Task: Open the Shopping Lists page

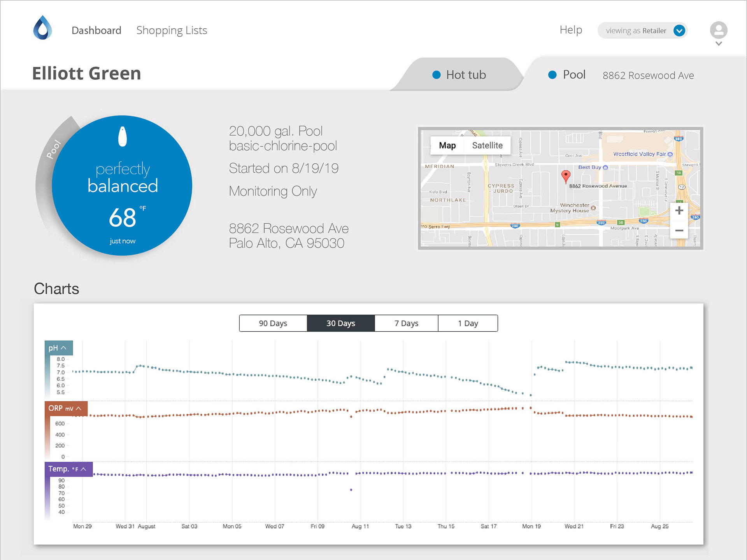Action: (x=172, y=30)
